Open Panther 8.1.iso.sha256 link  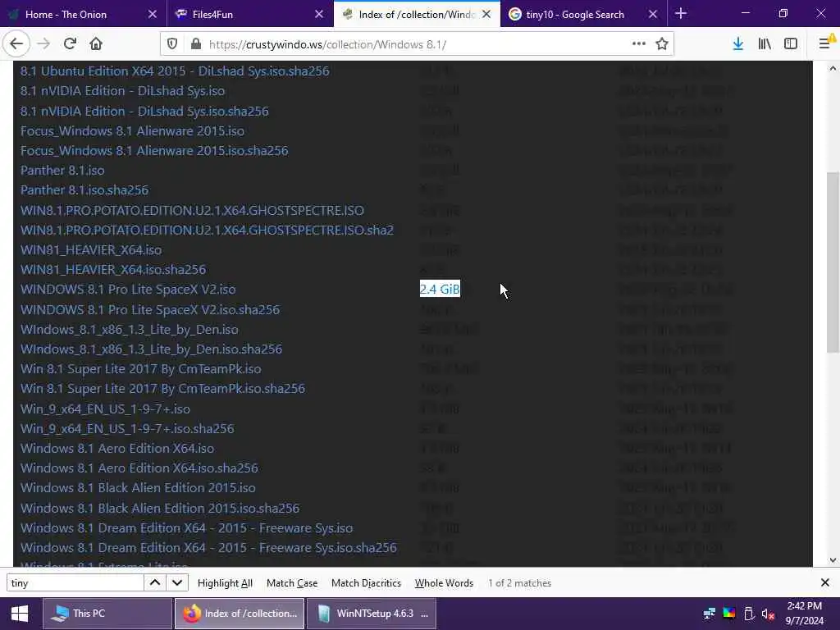pos(84,189)
